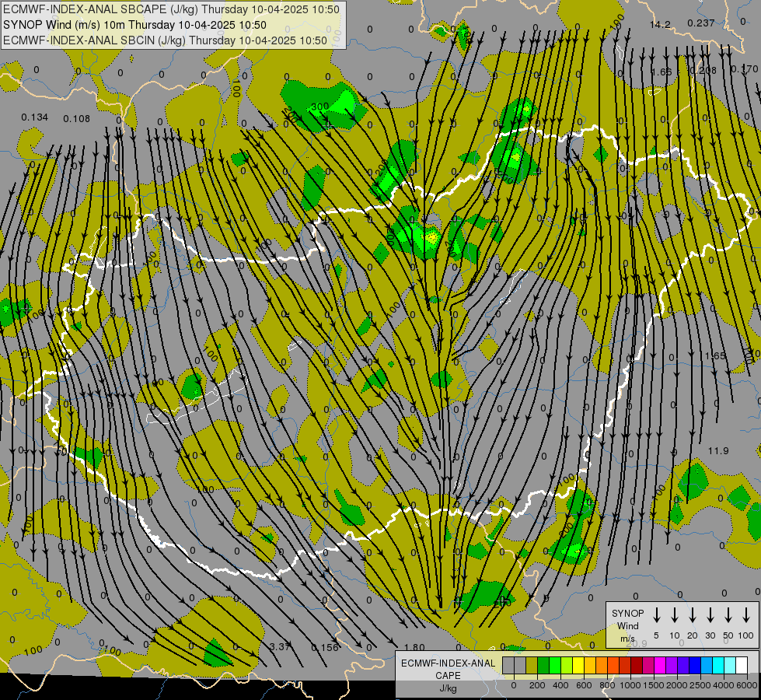Image resolution: width=761 pixels, height=700 pixels.
Task: Pick the bright magenta CAPE legend swatch
Action: point(660,665)
